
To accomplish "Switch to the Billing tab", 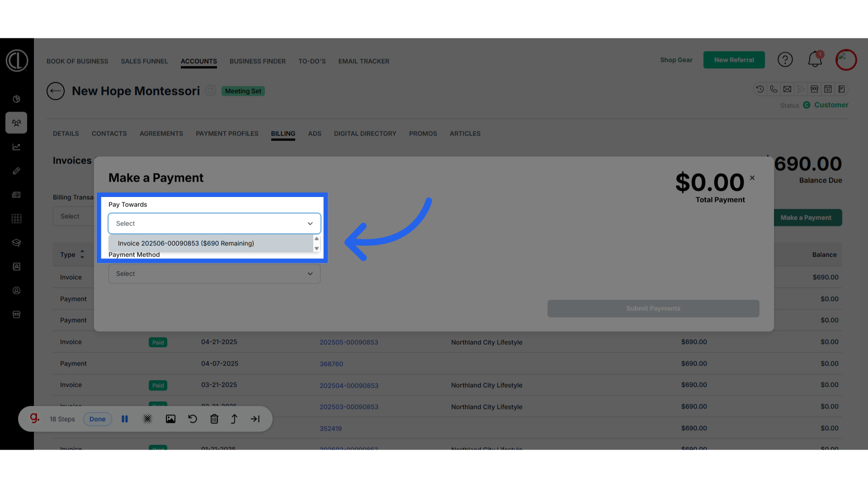I will point(283,133).
